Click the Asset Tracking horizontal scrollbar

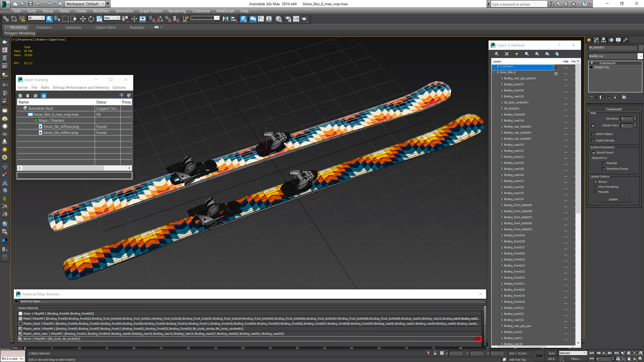(74, 168)
